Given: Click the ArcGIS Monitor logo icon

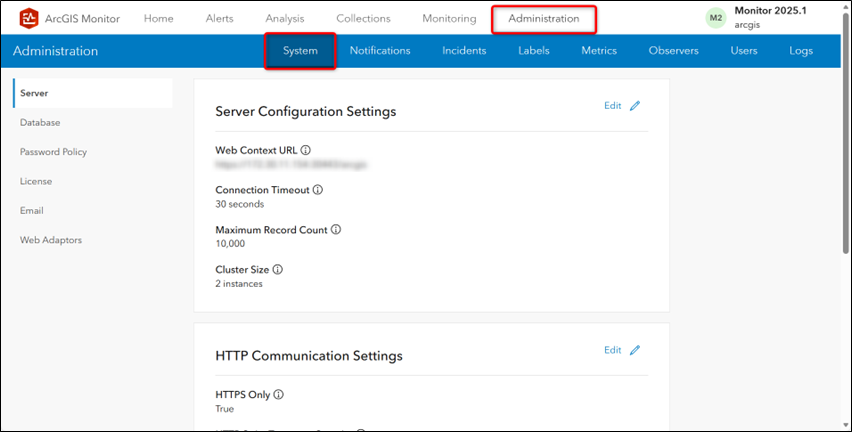Looking at the screenshot, I should [x=29, y=18].
